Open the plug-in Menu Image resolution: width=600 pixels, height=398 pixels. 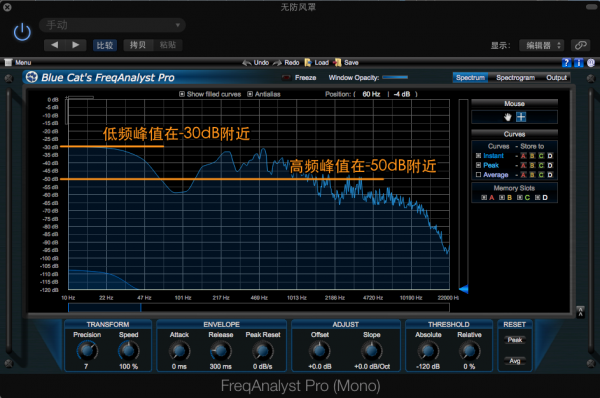[18, 62]
